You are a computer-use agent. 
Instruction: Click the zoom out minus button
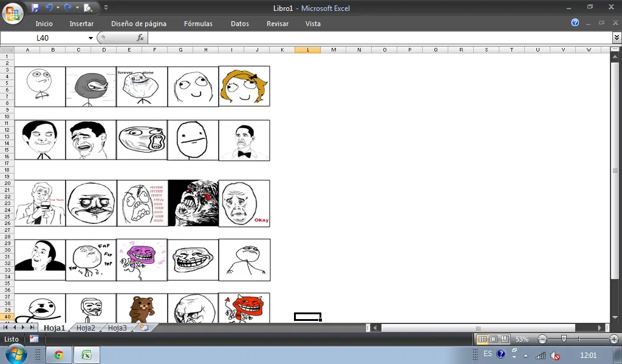point(542,340)
